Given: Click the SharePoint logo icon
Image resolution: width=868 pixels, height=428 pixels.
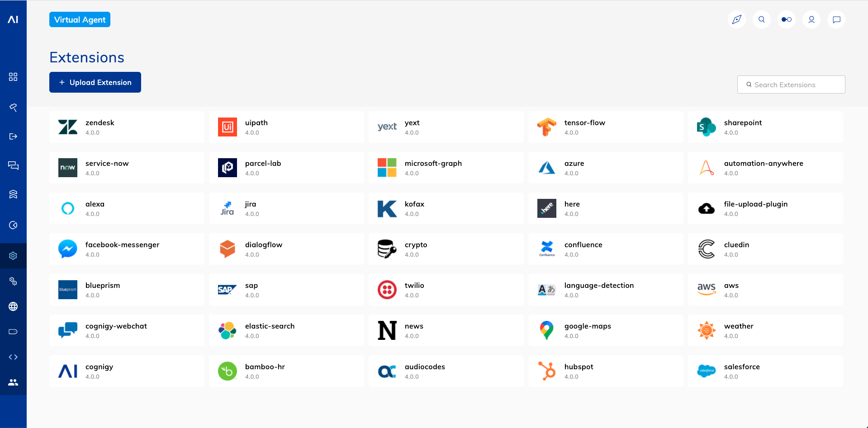Looking at the screenshot, I should [707, 127].
